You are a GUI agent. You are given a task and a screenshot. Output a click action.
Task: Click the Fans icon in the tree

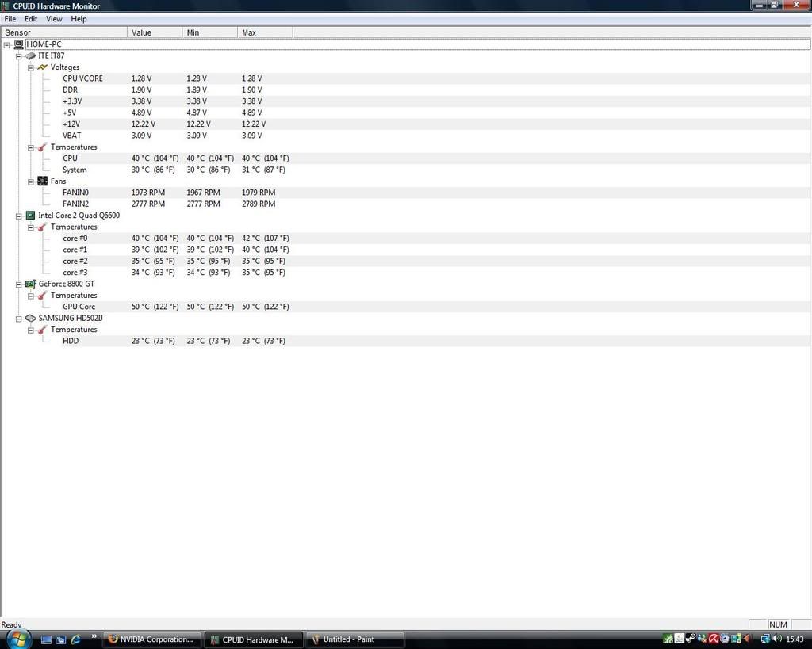coord(43,181)
